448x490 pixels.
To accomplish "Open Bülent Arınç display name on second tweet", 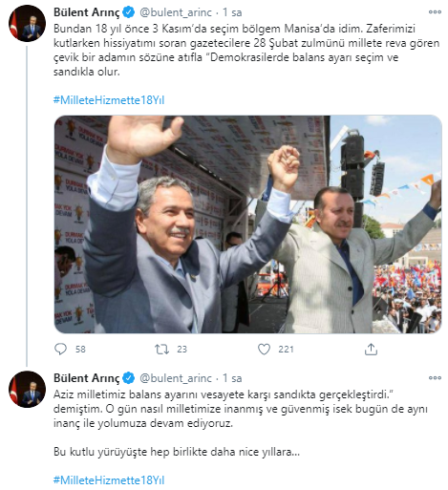I will (87, 378).
